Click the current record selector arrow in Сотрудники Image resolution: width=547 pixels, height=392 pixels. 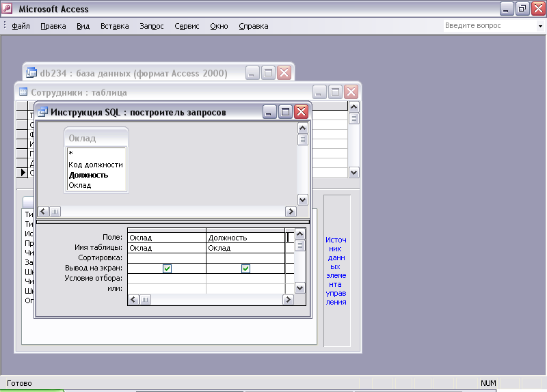tap(23, 173)
